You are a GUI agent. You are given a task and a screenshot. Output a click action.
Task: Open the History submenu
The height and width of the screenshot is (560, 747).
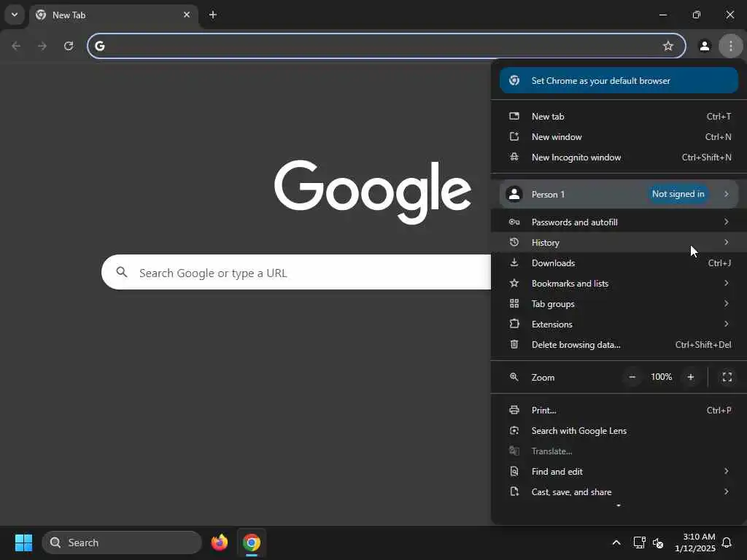[619, 242]
